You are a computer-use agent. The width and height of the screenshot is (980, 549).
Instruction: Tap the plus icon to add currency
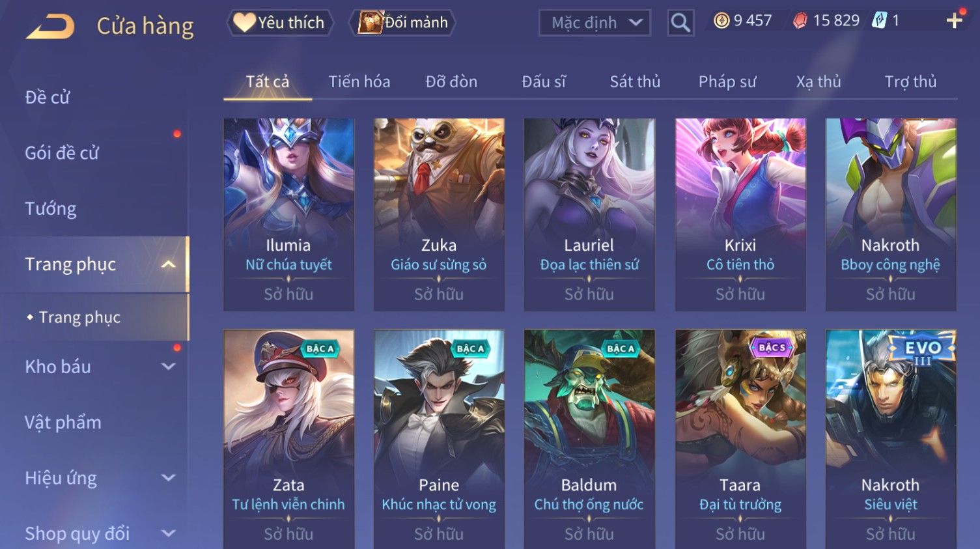click(x=955, y=21)
